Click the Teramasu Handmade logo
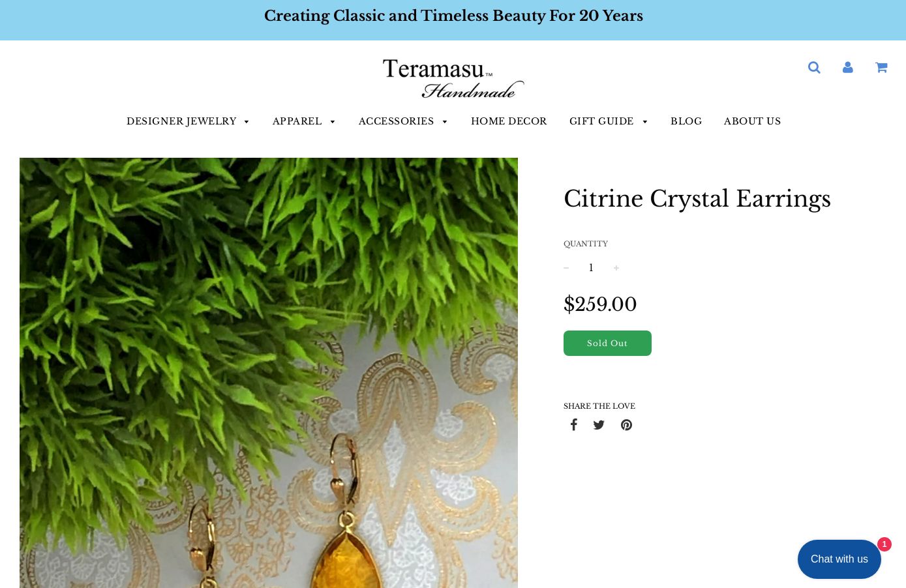The image size is (906, 588). point(453,78)
